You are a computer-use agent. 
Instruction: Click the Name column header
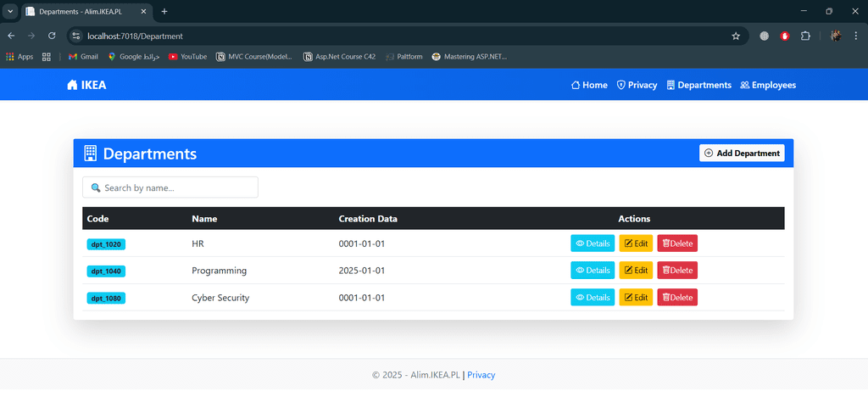(x=204, y=219)
